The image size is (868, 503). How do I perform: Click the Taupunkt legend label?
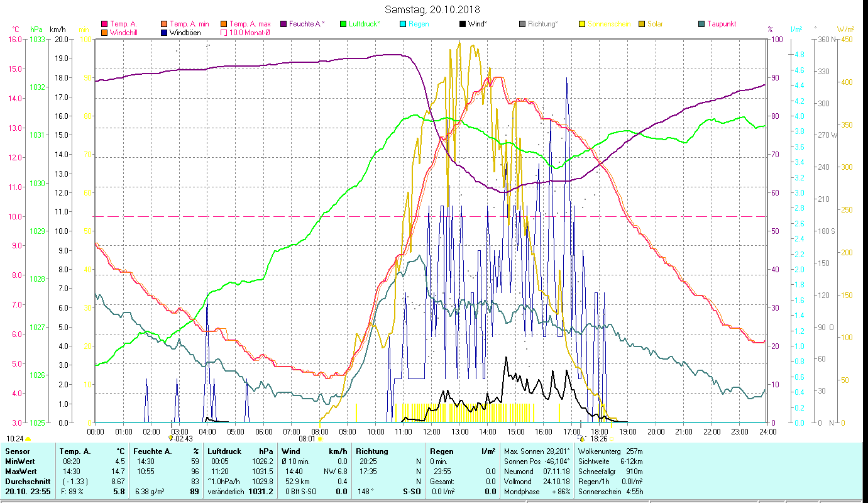pyautogui.click(x=722, y=25)
